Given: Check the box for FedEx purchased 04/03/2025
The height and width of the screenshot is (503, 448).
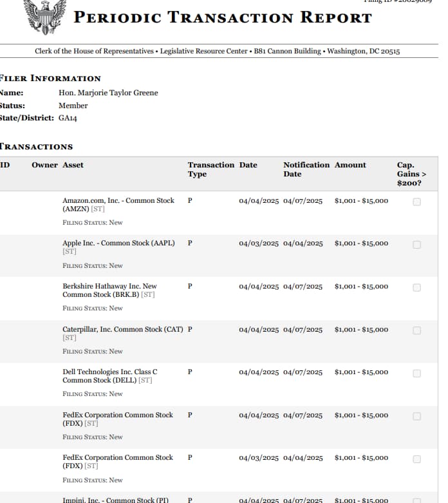Looking at the screenshot, I should [x=416, y=459].
